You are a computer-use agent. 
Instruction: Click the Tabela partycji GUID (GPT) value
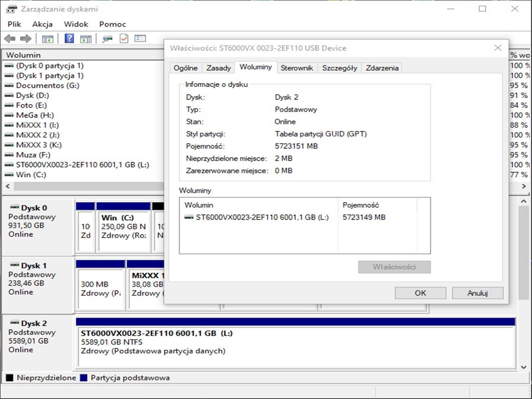click(321, 134)
